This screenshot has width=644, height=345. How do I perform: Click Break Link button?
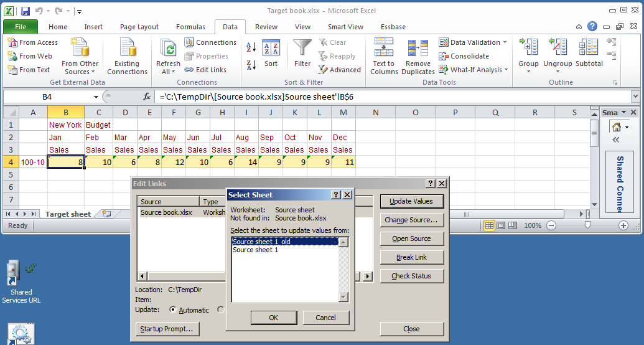point(411,257)
